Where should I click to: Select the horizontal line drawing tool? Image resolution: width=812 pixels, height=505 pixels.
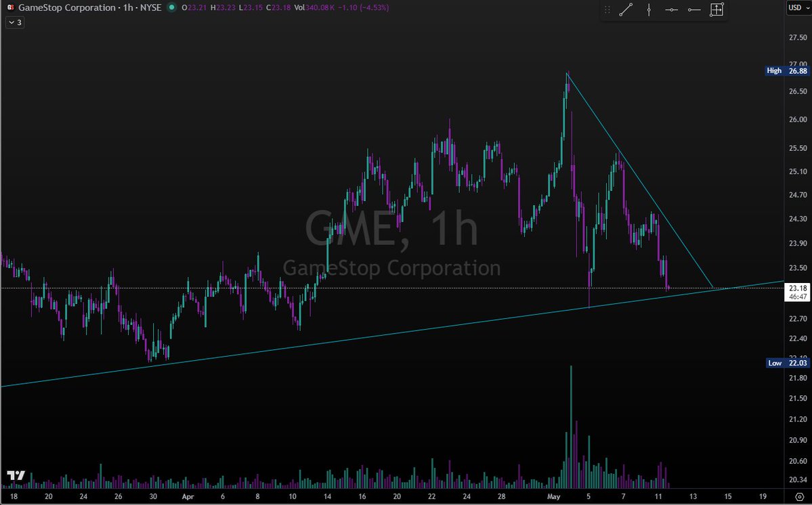pyautogui.click(x=672, y=10)
